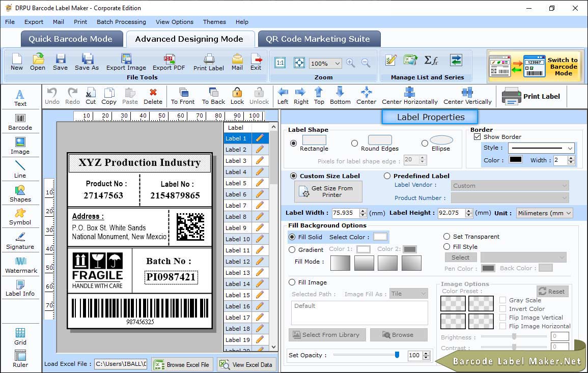Open the formula series tool icon

point(431,60)
